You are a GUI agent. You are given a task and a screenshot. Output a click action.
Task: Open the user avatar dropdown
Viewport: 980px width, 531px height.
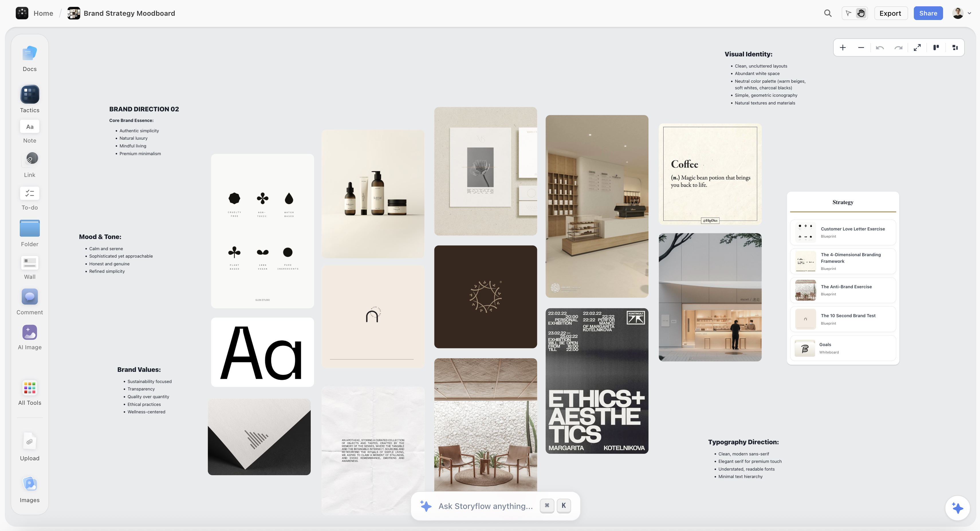coord(962,13)
